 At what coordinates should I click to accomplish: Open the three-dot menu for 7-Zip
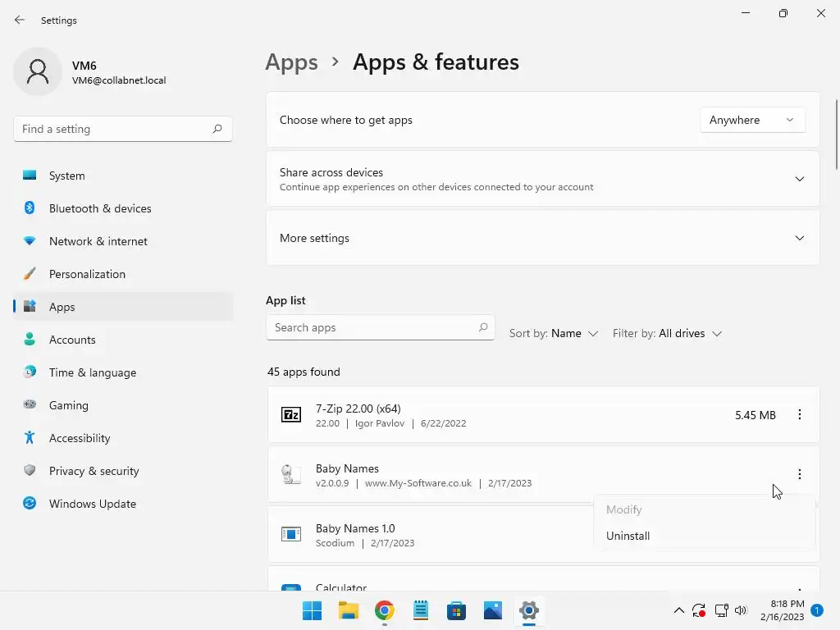pyautogui.click(x=799, y=415)
